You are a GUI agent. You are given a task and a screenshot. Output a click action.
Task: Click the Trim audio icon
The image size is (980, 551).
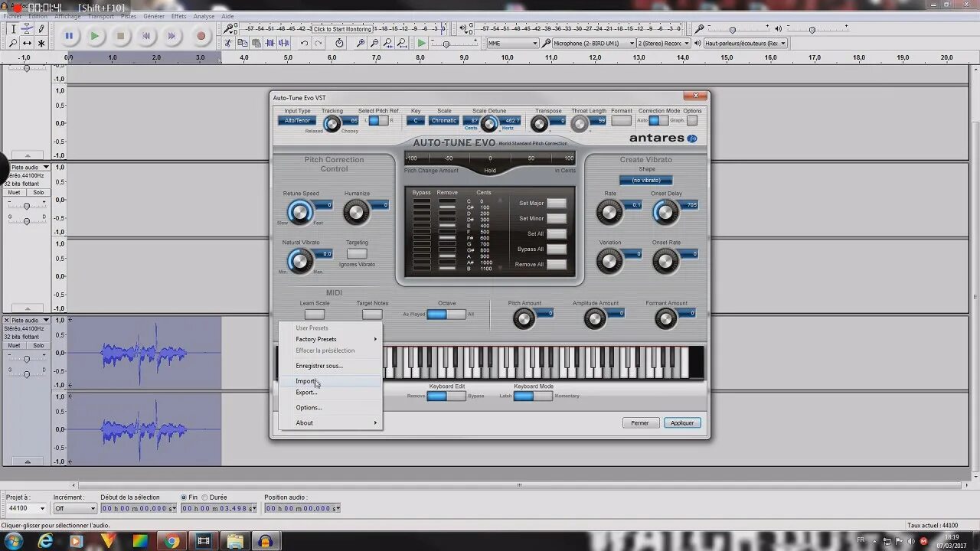coord(270,44)
